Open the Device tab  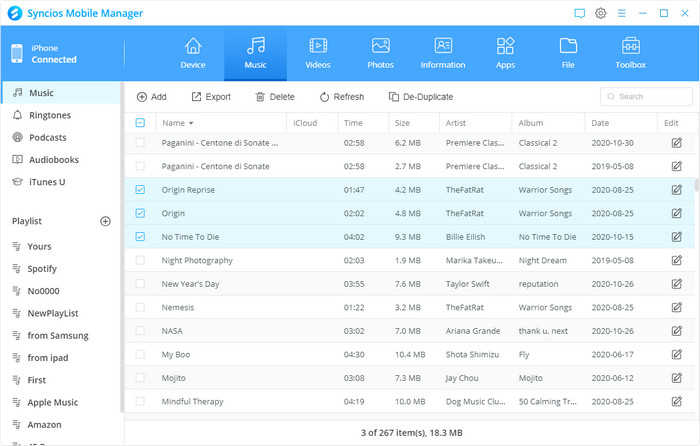[193, 53]
